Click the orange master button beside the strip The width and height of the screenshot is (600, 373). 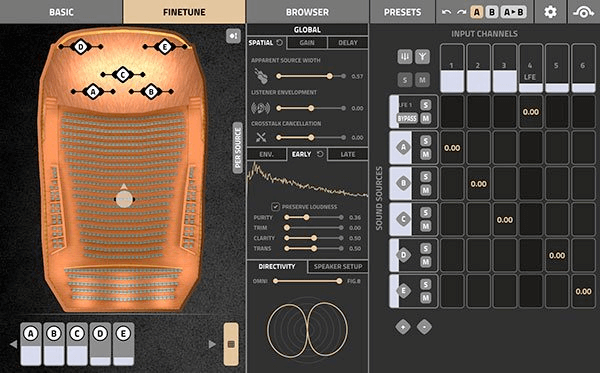(231, 344)
